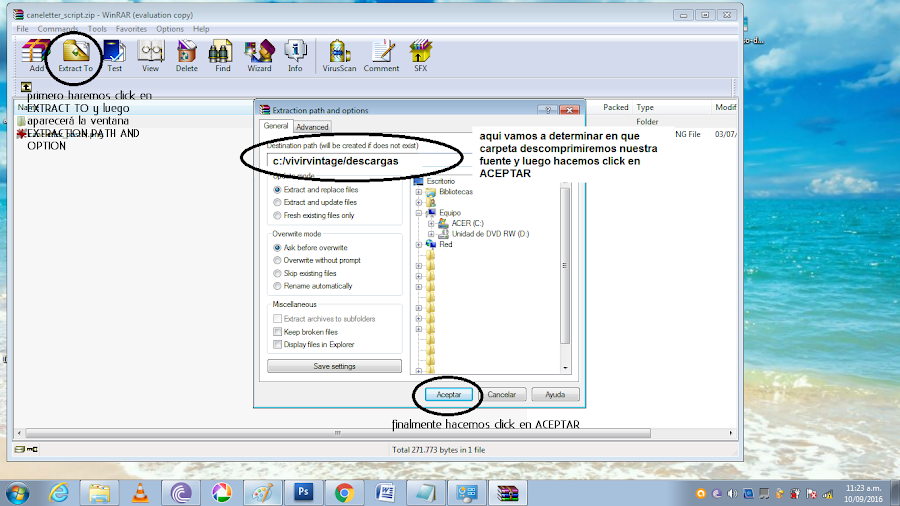This screenshot has height=506, width=900.
Task: Expand the Red network node
Action: (419, 245)
